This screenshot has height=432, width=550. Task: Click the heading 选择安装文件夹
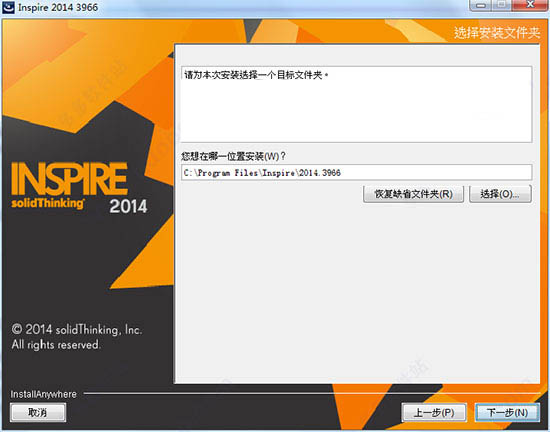pos(497,33)
